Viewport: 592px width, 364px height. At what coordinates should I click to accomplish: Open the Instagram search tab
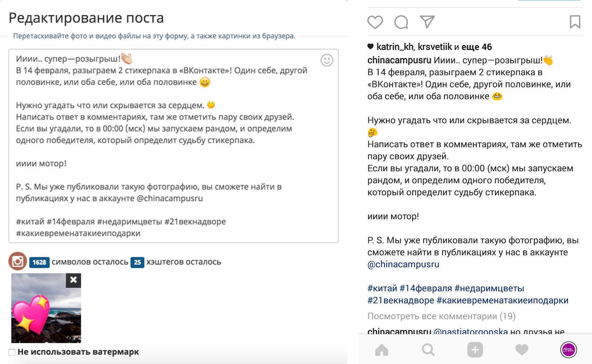428,350
